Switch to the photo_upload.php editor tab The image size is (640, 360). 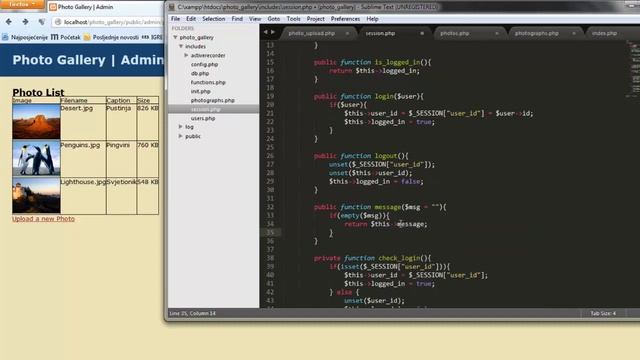(311, 33)
